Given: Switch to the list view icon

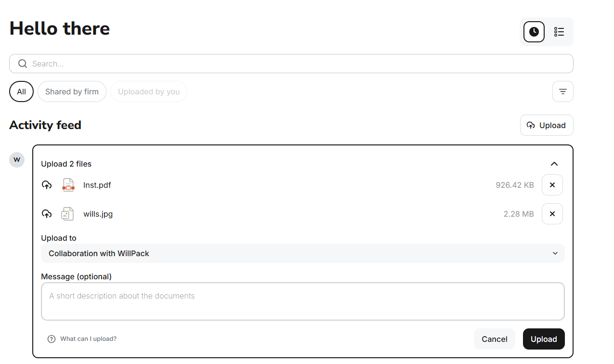Looking at the screenshot, I should (559, 32).
